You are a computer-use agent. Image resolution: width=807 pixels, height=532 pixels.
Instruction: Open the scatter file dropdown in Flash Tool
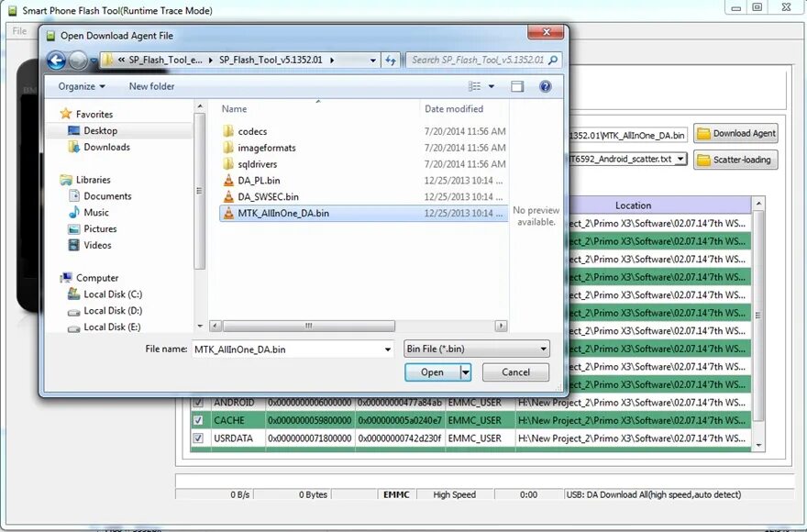tap(680, 159)
